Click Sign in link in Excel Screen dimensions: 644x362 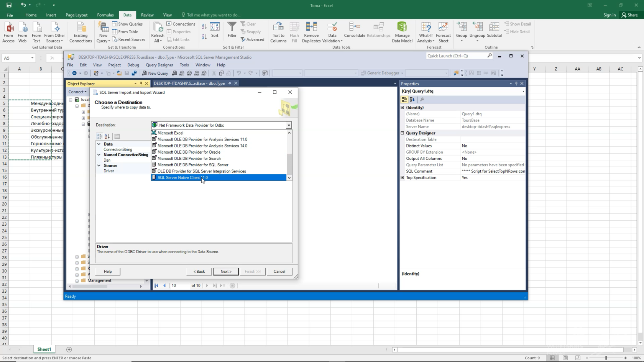[x=609, y=15]
